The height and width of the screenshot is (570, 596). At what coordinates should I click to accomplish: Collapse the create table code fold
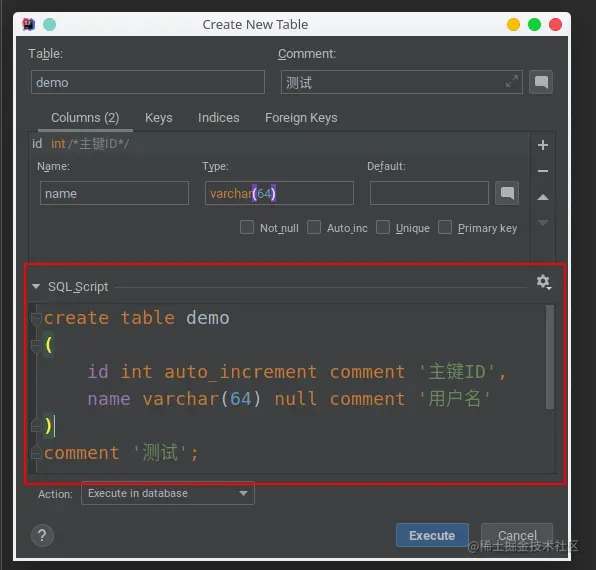click(36, 318)
